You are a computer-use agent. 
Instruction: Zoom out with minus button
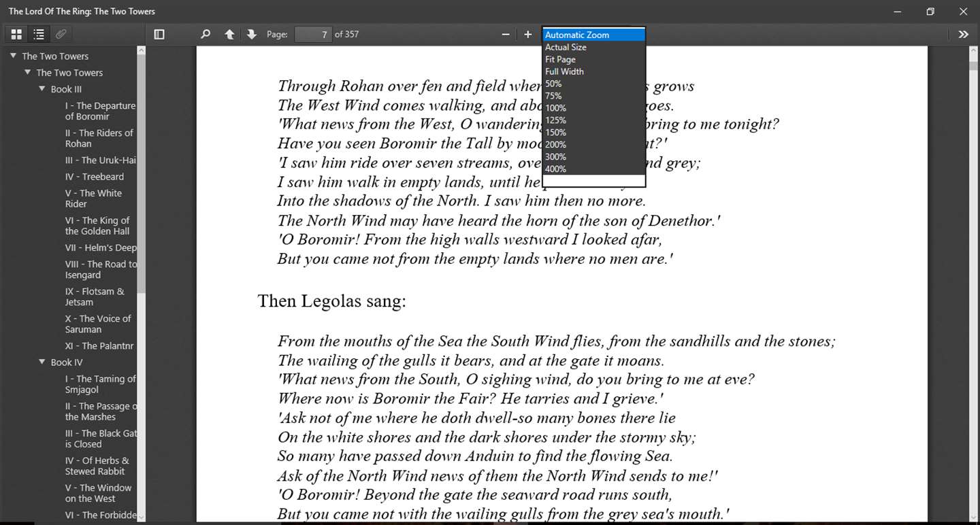click(506, 34)
